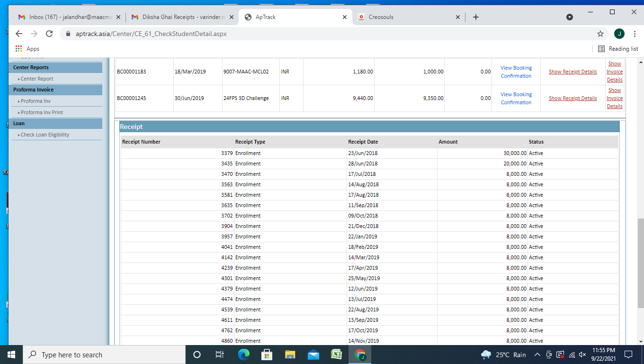This screenshot has height=364, width=644.
Task: Click the Receipt Date column header
Action: (x=363, y=142)
